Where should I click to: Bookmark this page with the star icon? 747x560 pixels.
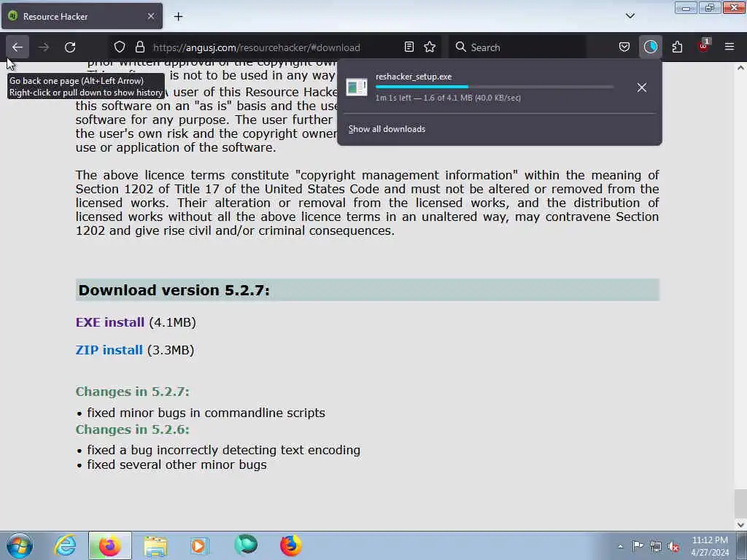click(430, 47)
